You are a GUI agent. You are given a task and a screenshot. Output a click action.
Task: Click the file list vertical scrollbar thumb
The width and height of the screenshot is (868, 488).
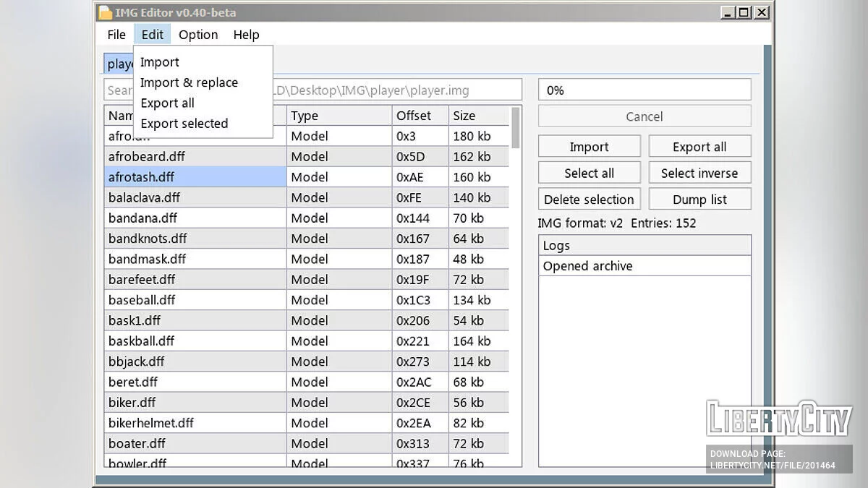(515, 127)
